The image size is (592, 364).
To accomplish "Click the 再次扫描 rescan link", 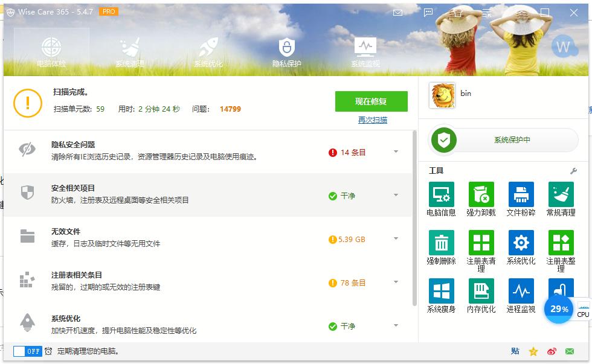I will [x=373, y=119].
